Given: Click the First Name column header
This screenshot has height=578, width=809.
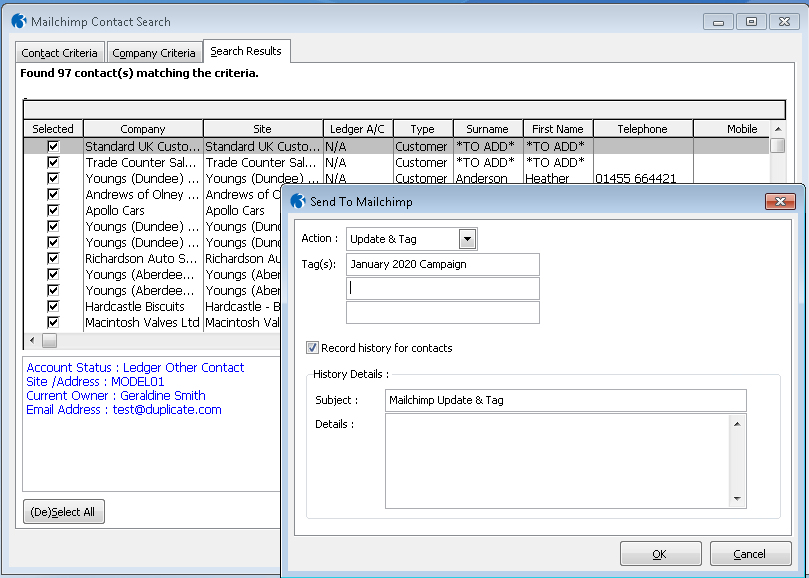Looking at the screenshot, I should click(x=558, y=129).
